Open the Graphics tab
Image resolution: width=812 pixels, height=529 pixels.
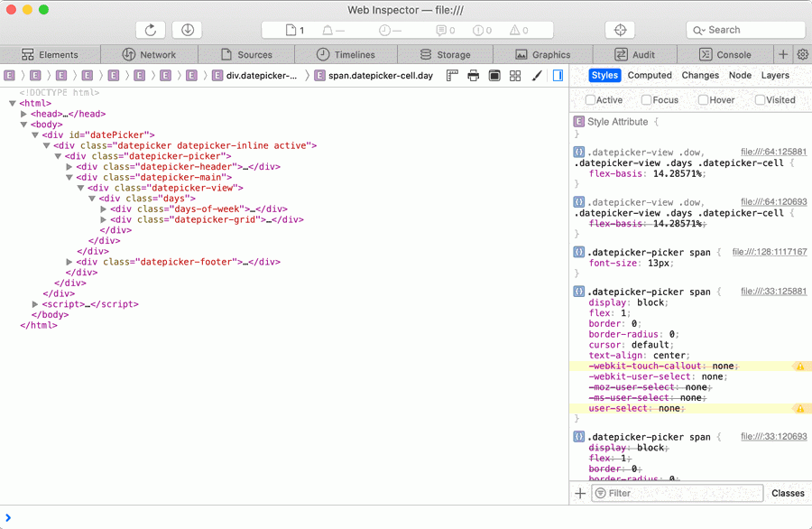pyautogui.click(x=543, y=54)
